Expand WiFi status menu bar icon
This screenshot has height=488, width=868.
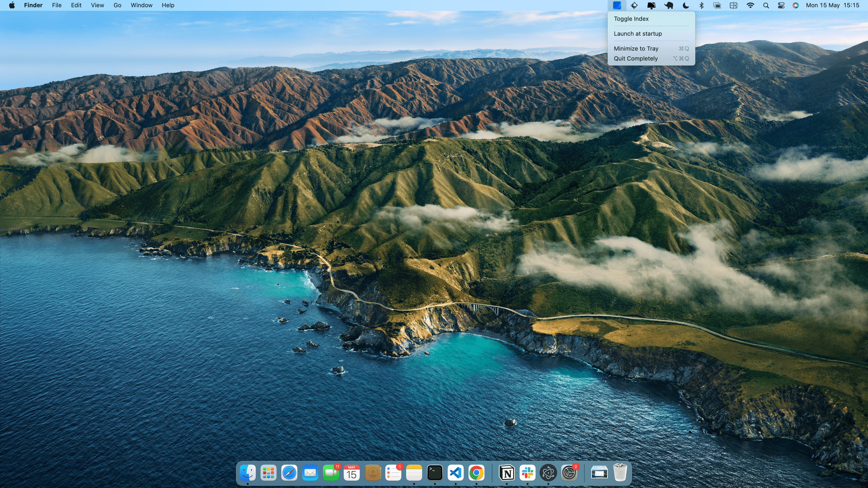tap(750, 5)
